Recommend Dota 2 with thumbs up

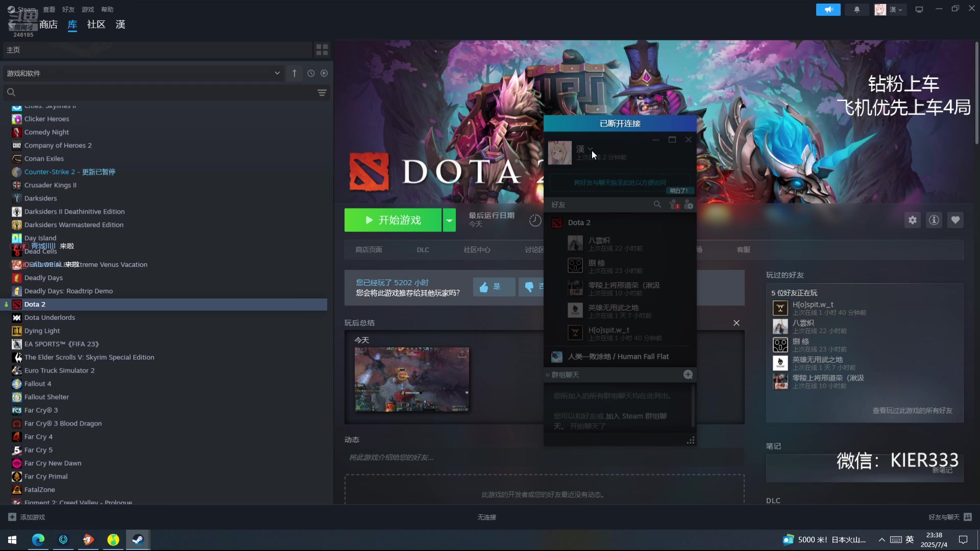pos(494,287)
